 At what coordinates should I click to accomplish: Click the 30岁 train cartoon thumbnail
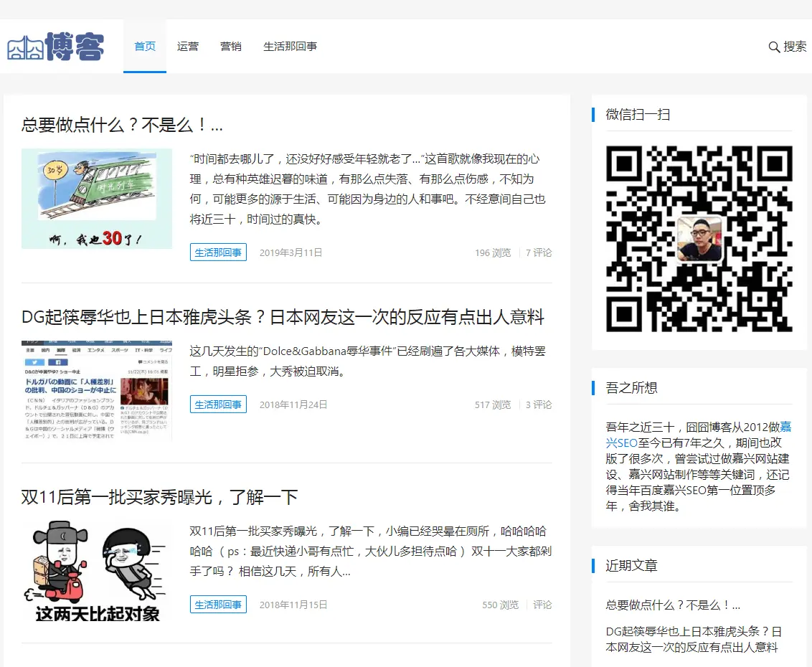pyautogui.click(x=97, y=199)
